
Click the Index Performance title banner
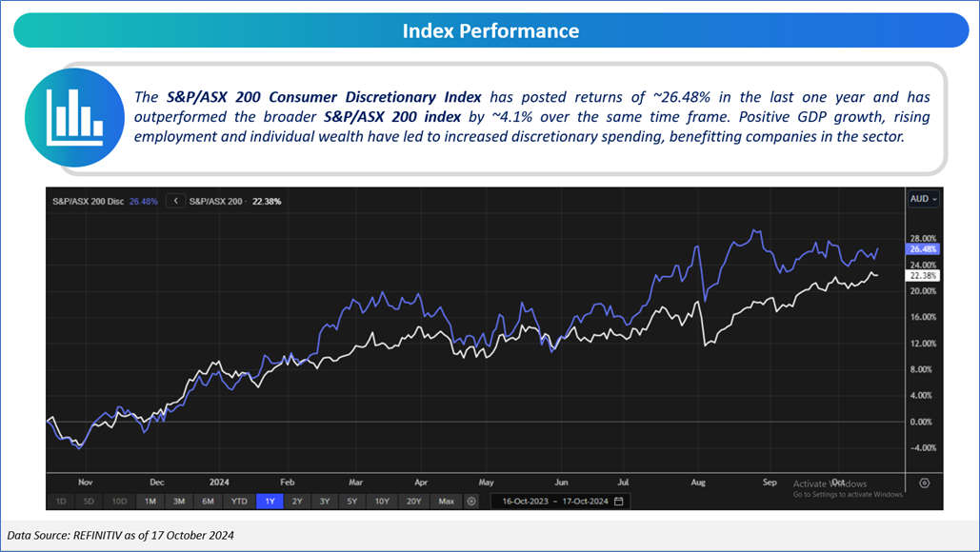(490, 30)
